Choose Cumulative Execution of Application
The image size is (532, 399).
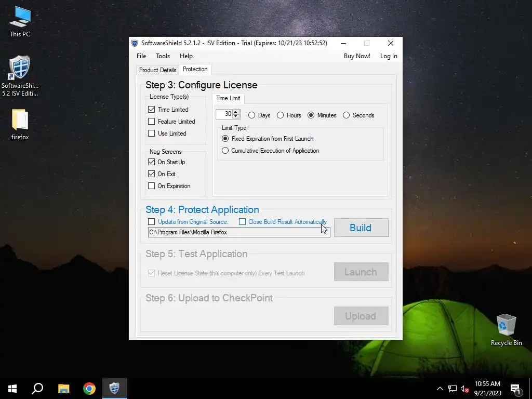pyautogui.click(x=225, y=151)
